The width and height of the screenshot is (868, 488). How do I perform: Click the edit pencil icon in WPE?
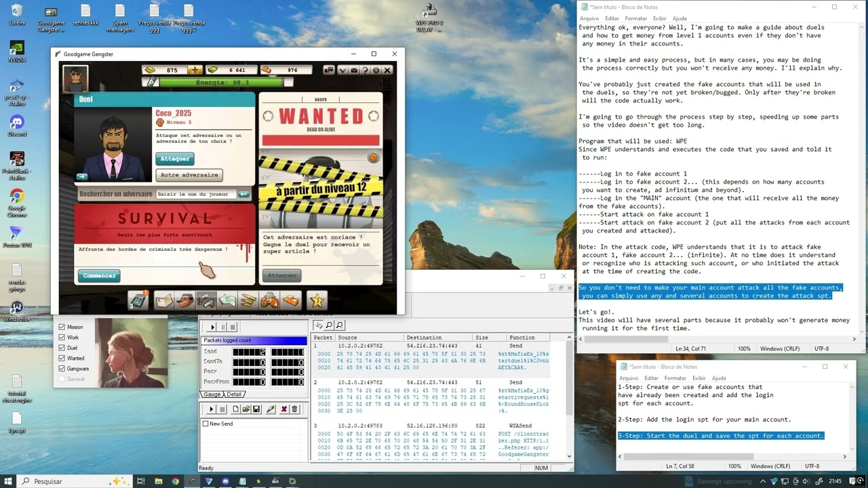tap(270, 409)
